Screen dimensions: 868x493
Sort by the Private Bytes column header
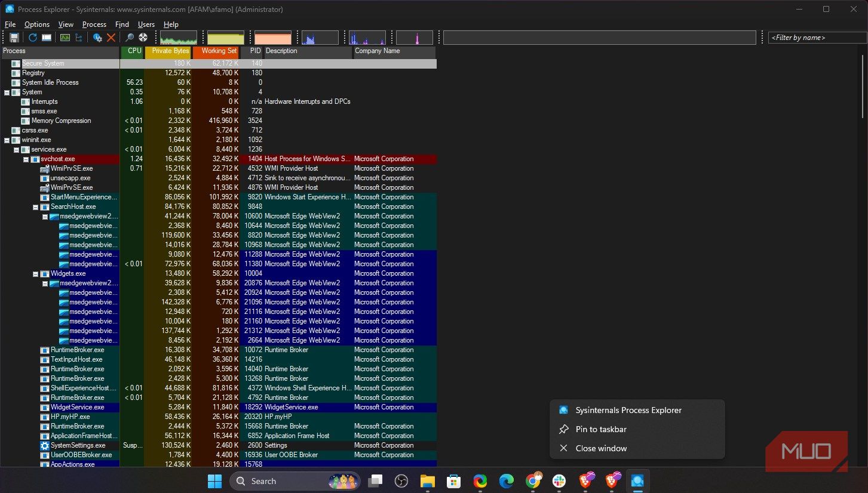click(168, 51)
